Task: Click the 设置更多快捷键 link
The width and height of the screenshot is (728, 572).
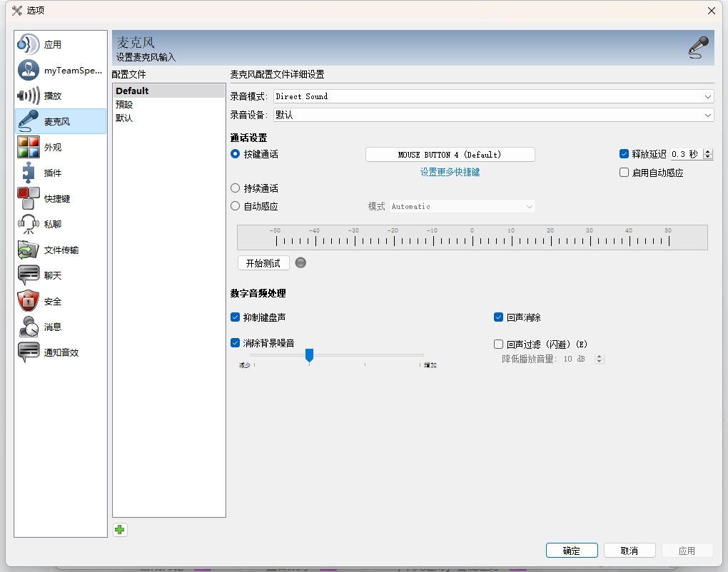Action: 450,172
